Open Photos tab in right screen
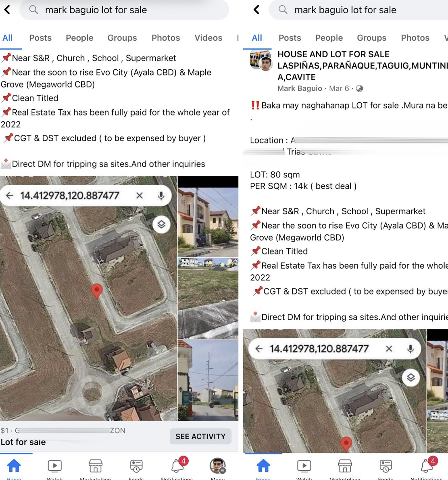 point(415,38)
